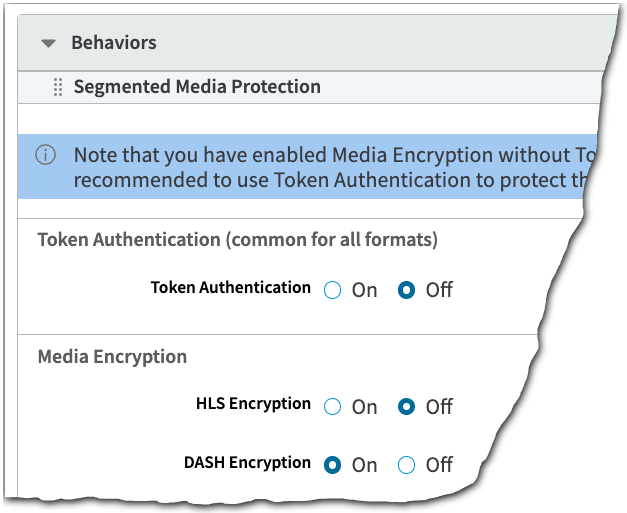Select the Off radio for Token Authentication
This screenshot has height=513, width=627.
click(407, 290)
